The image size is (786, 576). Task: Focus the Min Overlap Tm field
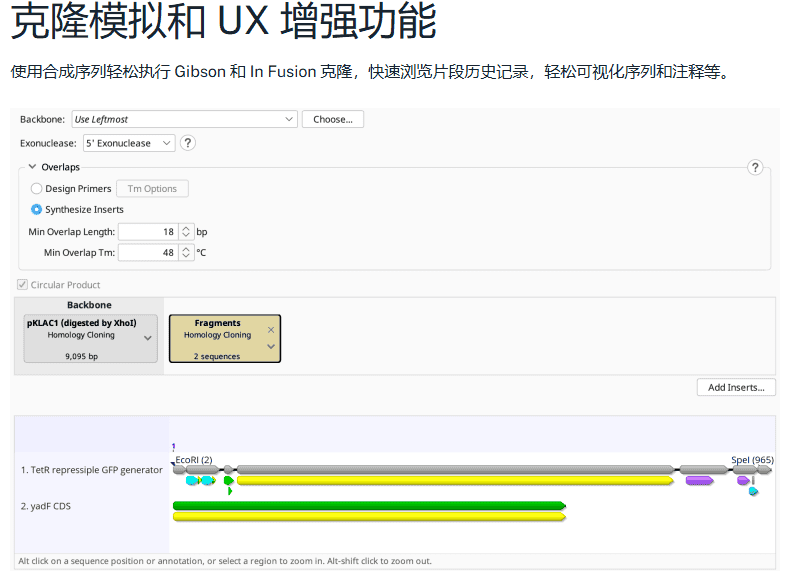coord(148,253)
